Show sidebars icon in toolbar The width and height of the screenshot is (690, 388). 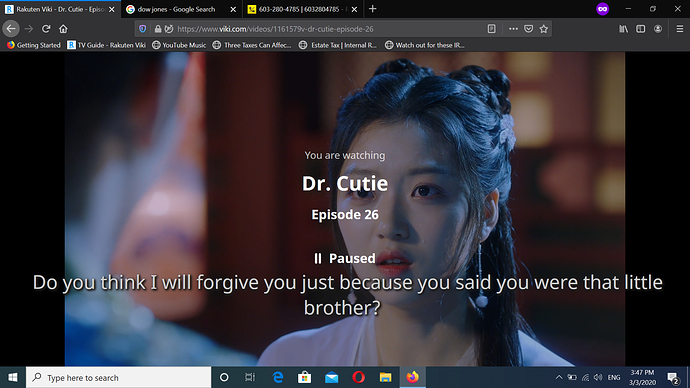pyautogui.click(x=641, y=29)
